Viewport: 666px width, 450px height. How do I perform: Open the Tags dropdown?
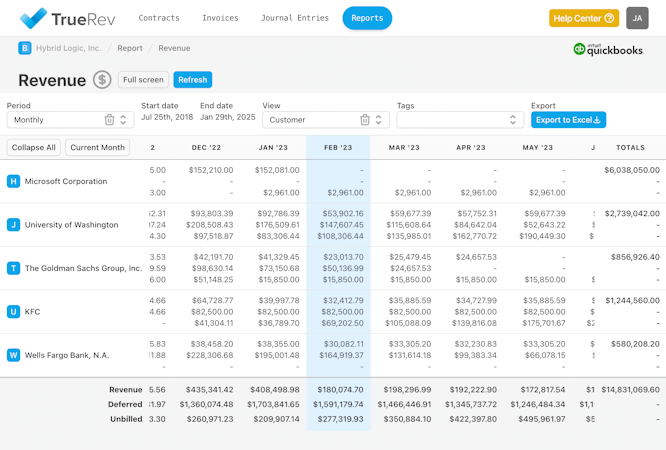pyautogui.click(x=459, y=120)
